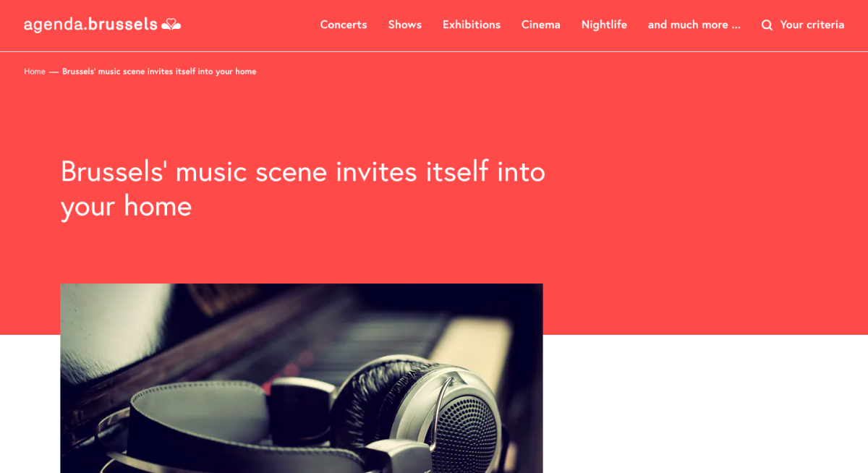This screenshot has width=868, height=473.
Task: Click the magnifying glass search icon
Action: pyautogui.click(x=767, y=25)
